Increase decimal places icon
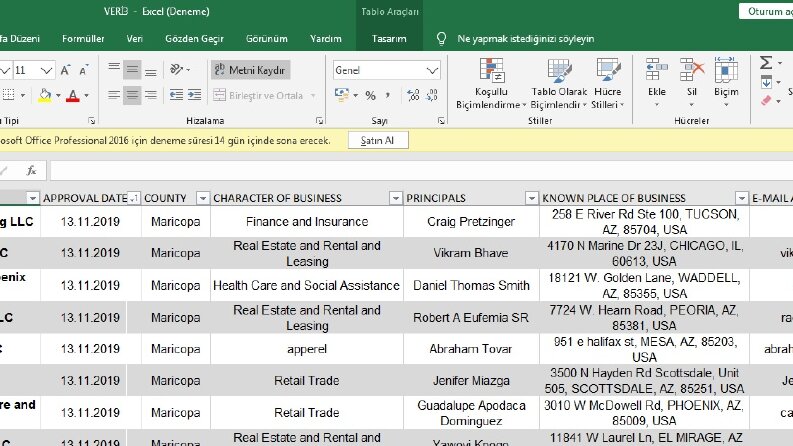Viewport: 793px width, 446px height. 413,95
